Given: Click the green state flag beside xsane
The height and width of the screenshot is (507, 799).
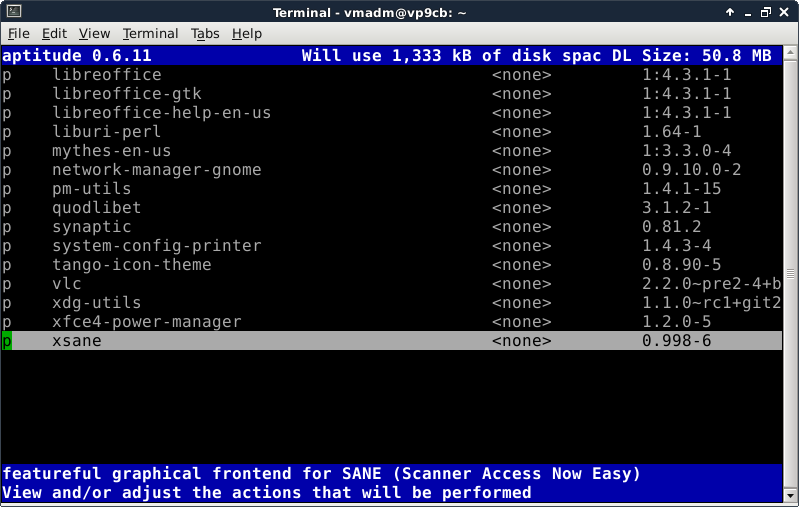Looking at the screenshot, I should 7,341.
